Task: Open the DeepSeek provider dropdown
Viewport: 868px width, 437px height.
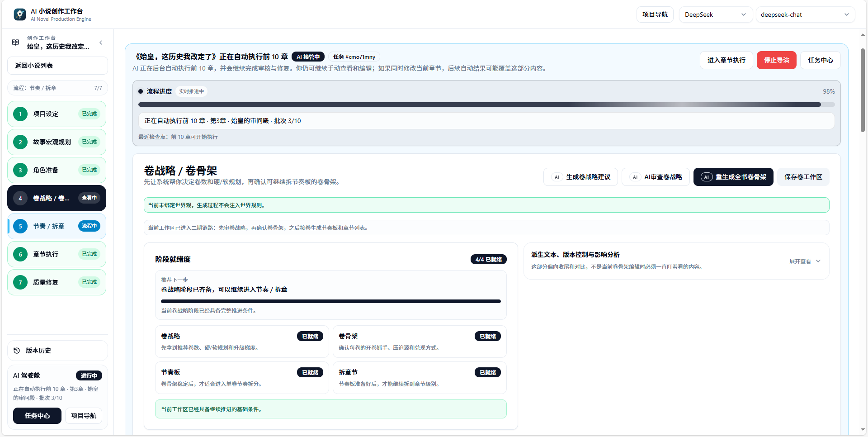Action: [x=716, y=14]
